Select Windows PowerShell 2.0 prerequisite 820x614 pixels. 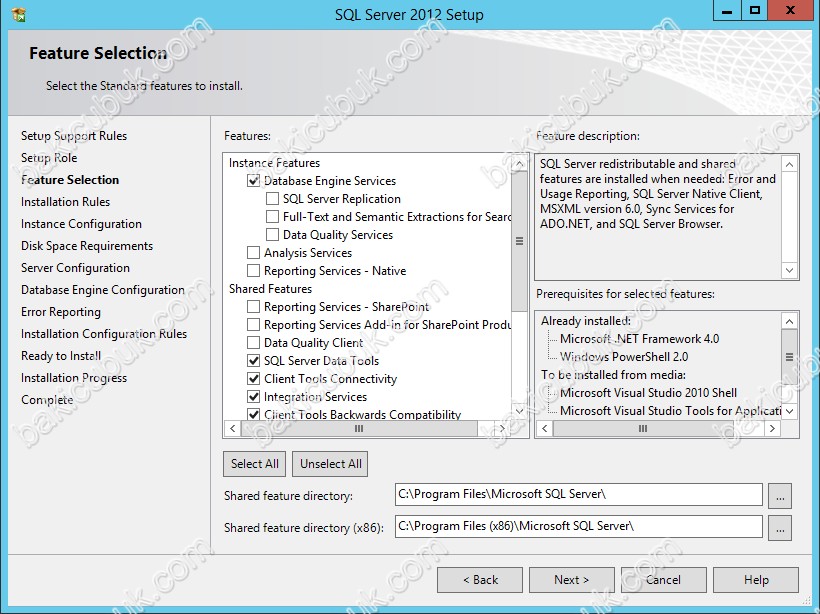tap(623, 357)
